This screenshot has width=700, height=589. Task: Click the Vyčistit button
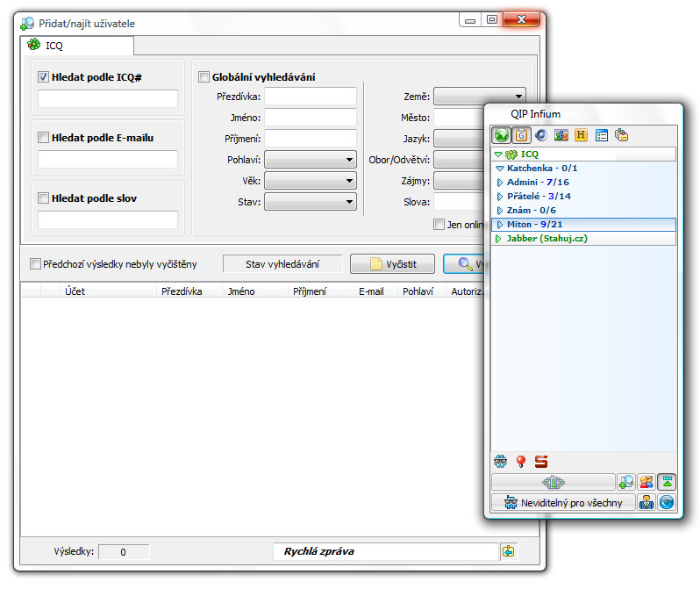[x=392, y=263]
